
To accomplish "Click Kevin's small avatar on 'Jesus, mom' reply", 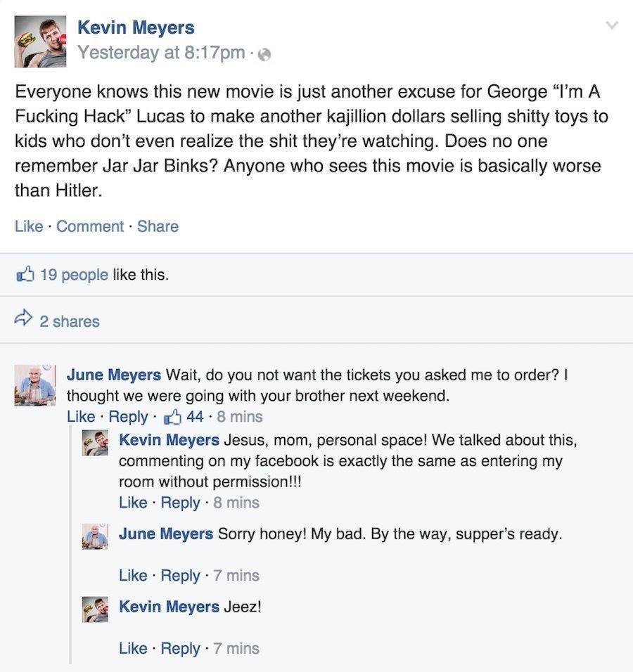I will point(95,444).
